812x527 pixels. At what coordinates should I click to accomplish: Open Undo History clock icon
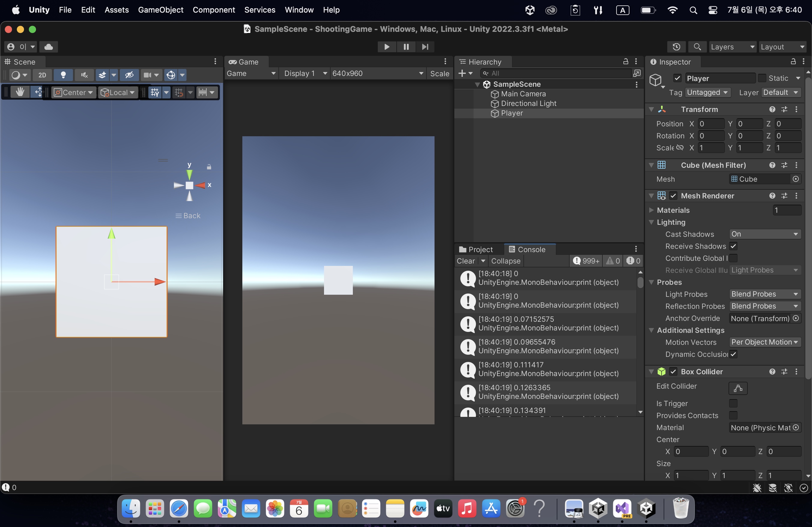(x=676, y=47)
